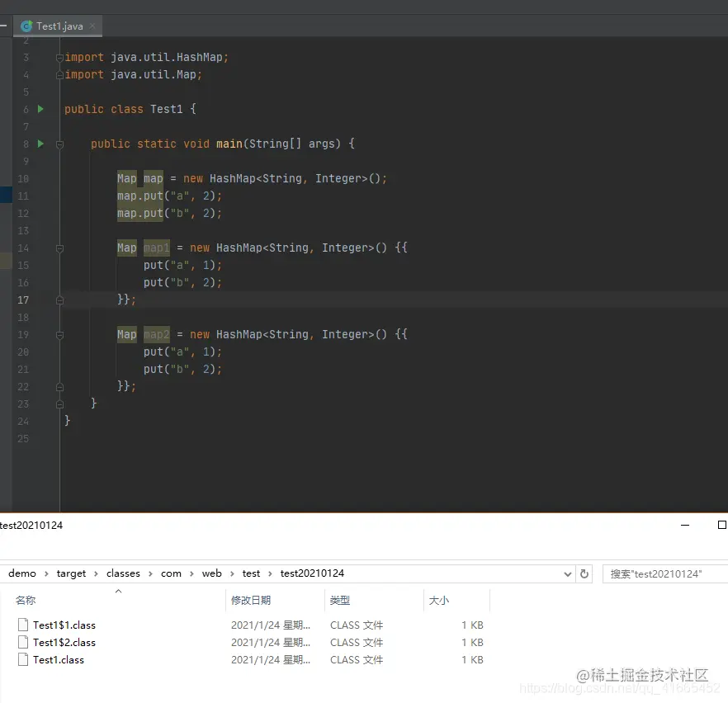
Task: Run class Test1 via gutter arrow on line 6
Action: pyautogui.click(x=40, y=109)
